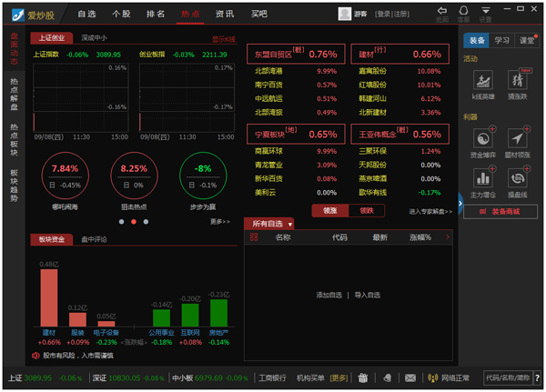Toggle list to 领涨 leaders
This screenshot has width=546, height=392.
point(330,211)
